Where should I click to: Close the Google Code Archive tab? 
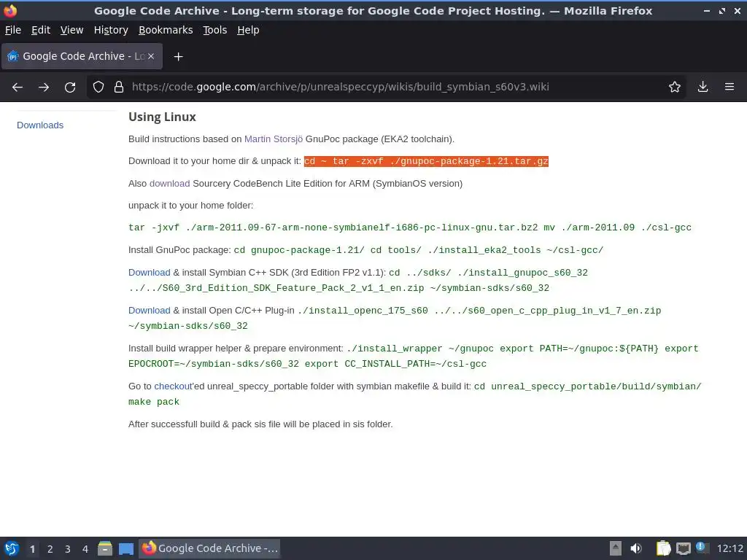150,56
